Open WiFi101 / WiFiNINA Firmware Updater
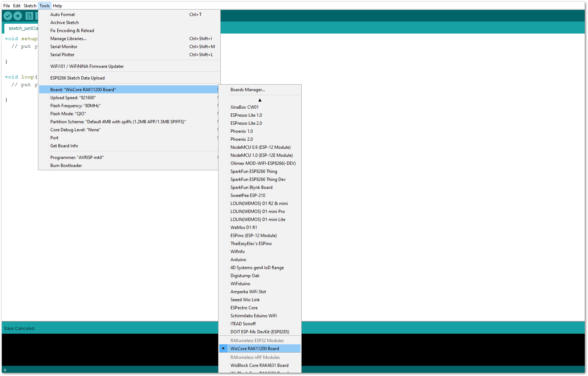 click(129, 66)
